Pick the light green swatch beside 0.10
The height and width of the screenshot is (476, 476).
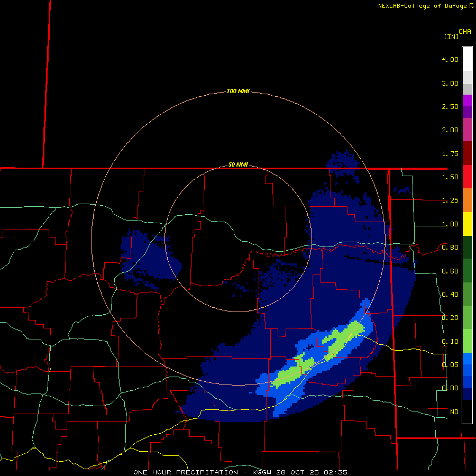pos(467,341)
